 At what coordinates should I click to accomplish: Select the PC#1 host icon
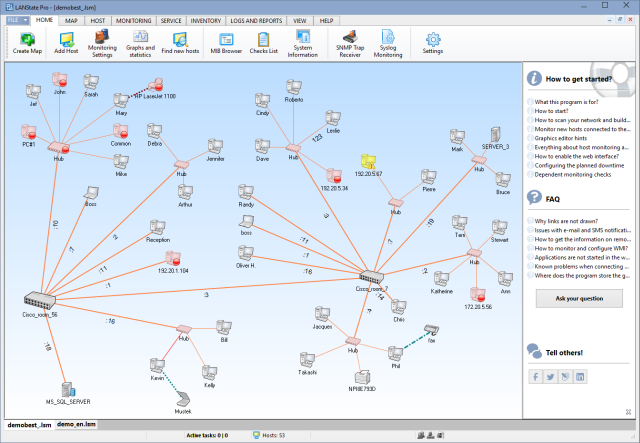point(29,132)
